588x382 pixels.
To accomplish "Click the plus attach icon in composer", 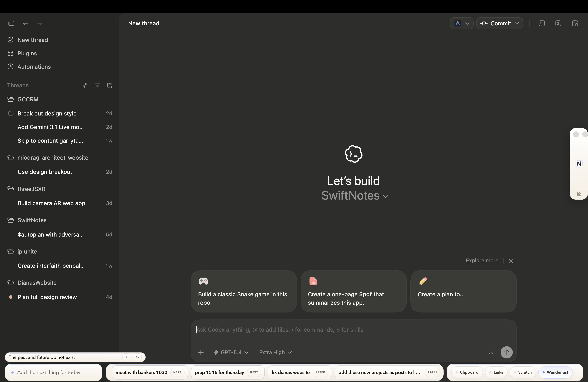I will 201,352.
